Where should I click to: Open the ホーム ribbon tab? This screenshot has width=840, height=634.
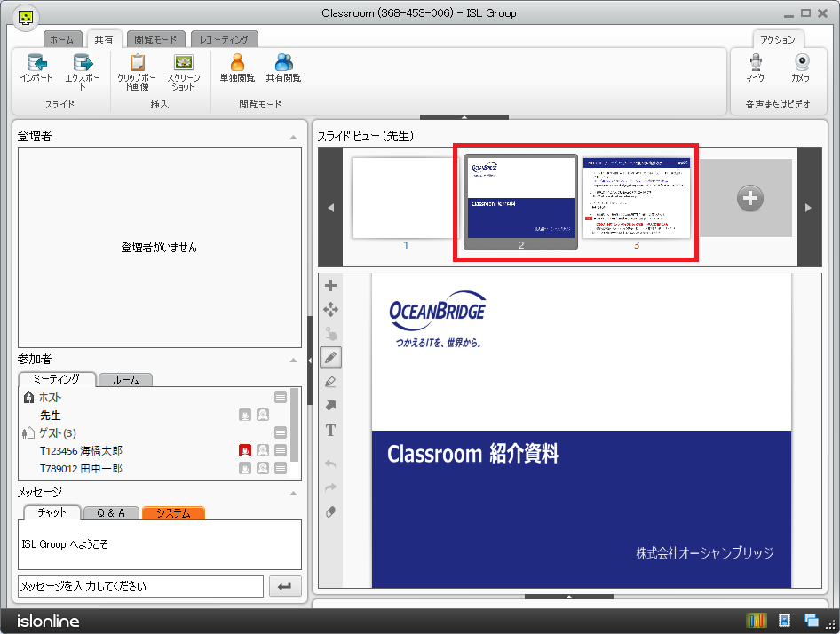tap(62, 39)
